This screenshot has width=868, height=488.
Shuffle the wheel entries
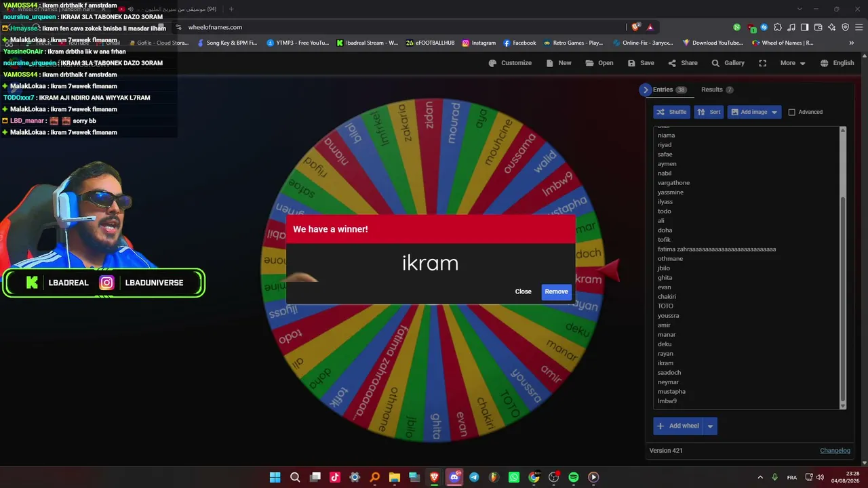[671, 112]
